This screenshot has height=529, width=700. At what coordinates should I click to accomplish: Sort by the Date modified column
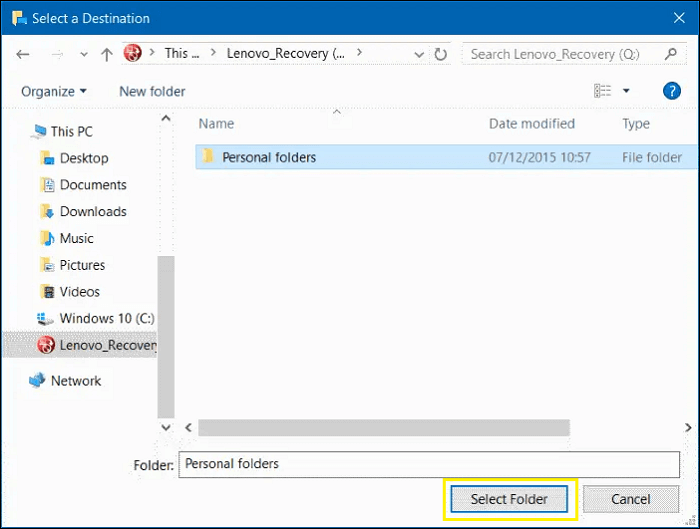pyautogui.click(x=531, y=124)
